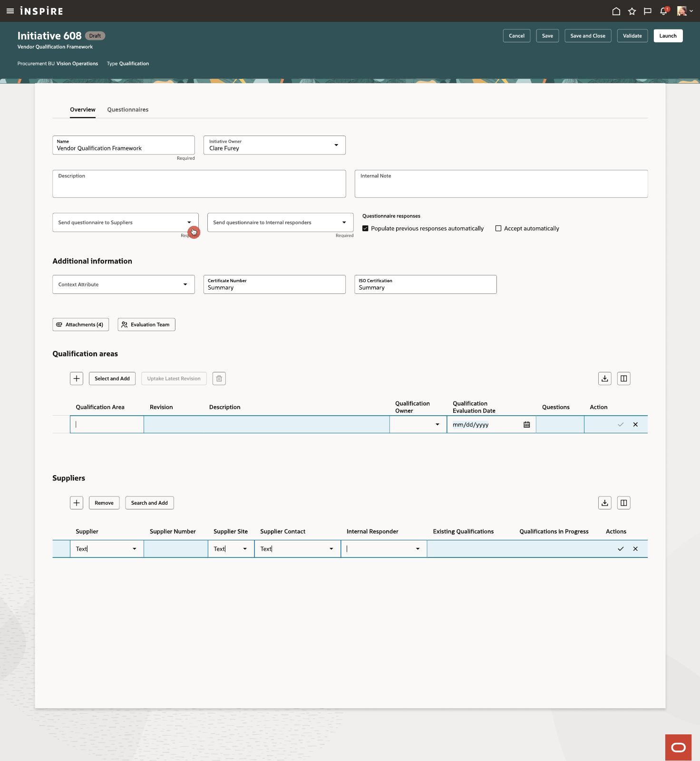Open the Oracle assistant icon

[679, 748]
